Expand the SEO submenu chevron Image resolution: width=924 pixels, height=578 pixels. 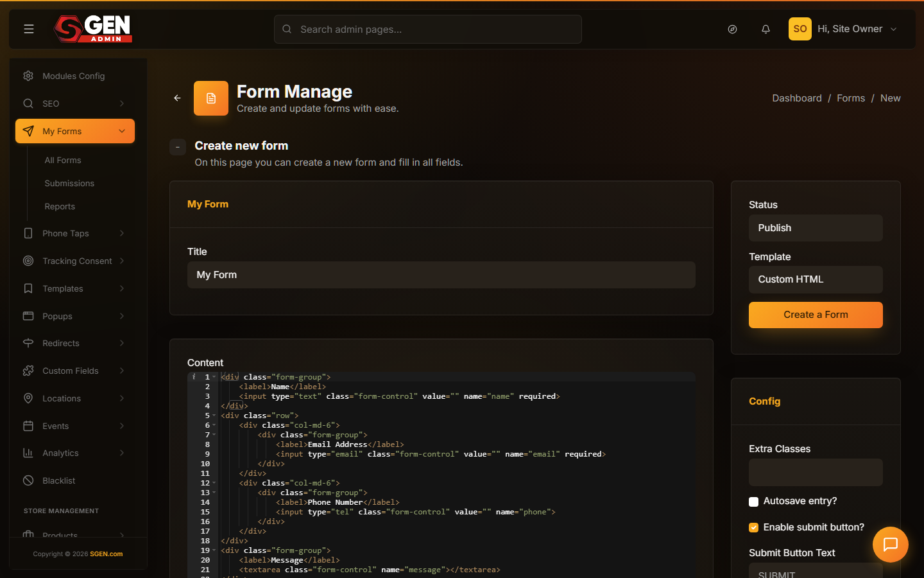tap(122, 103)
